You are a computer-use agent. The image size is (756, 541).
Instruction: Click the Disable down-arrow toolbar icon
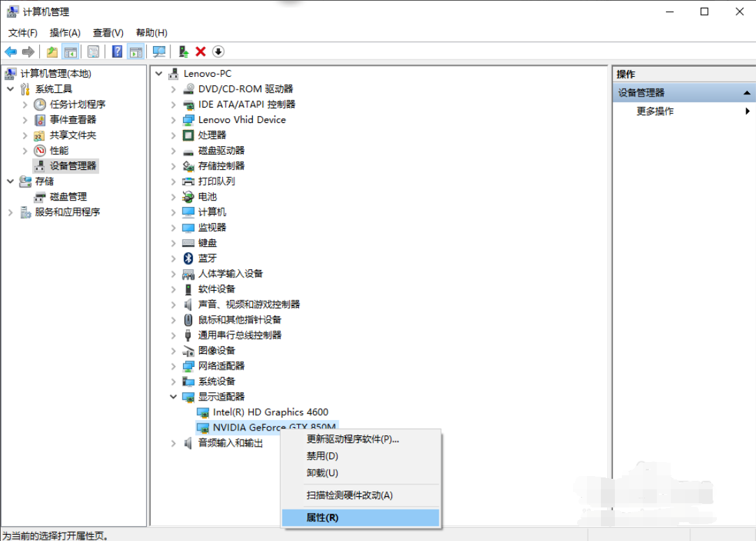[x=219, y=52]
